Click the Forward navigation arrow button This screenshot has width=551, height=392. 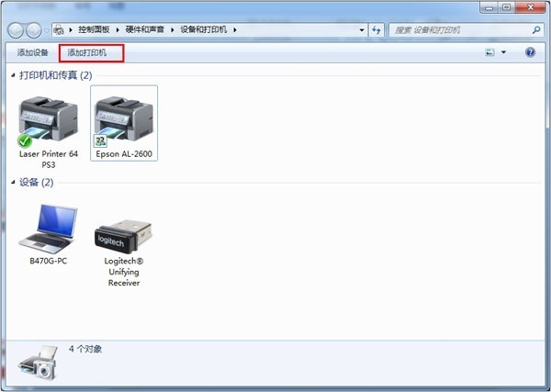(34, 30)
